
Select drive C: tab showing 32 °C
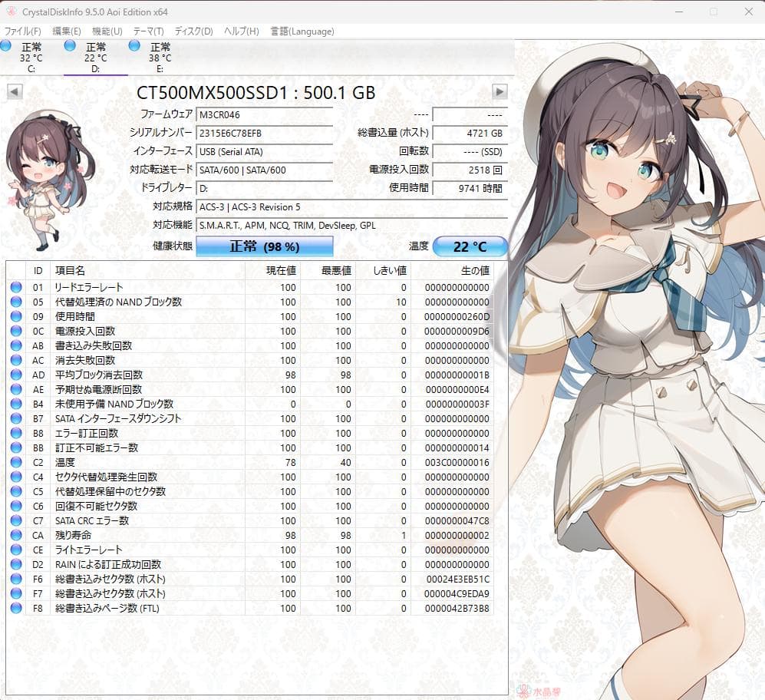(x=30, y=58)
